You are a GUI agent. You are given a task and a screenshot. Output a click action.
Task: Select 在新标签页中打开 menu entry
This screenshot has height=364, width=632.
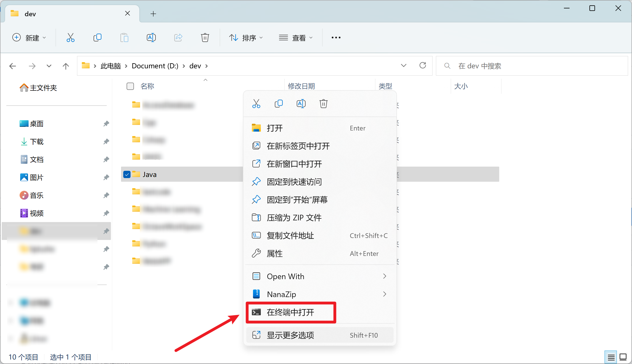(320, 146)
